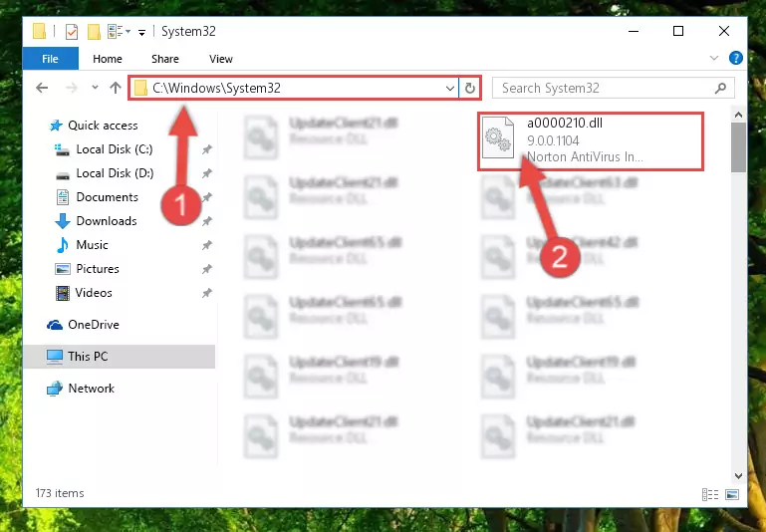Viewport: 766px width, 532px height.
Task: Go up one folder level
Action: tap(116, 88)
